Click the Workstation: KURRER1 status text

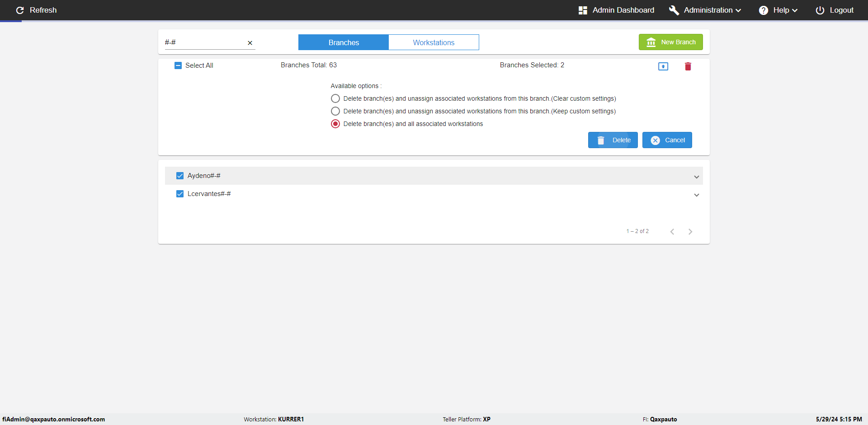pyautogui.click(x=274, y=419)
